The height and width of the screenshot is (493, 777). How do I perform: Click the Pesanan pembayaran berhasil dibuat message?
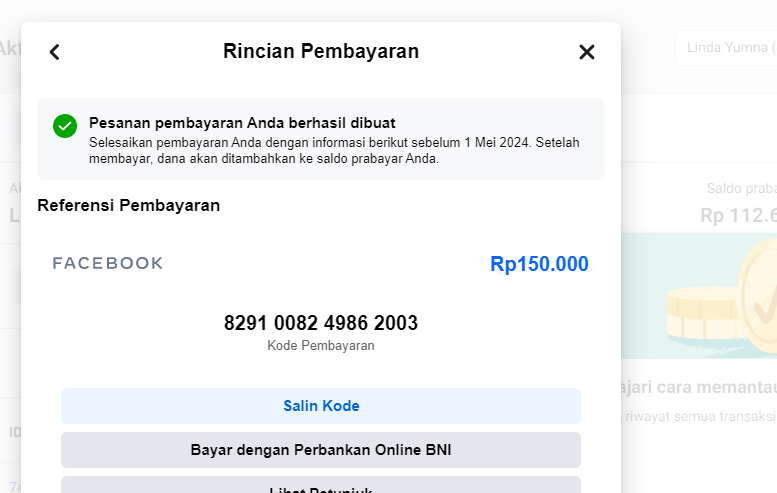242,123
